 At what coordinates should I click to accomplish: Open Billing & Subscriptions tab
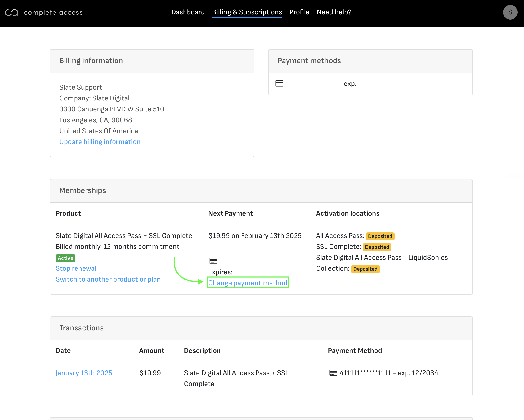pos(247,12)
